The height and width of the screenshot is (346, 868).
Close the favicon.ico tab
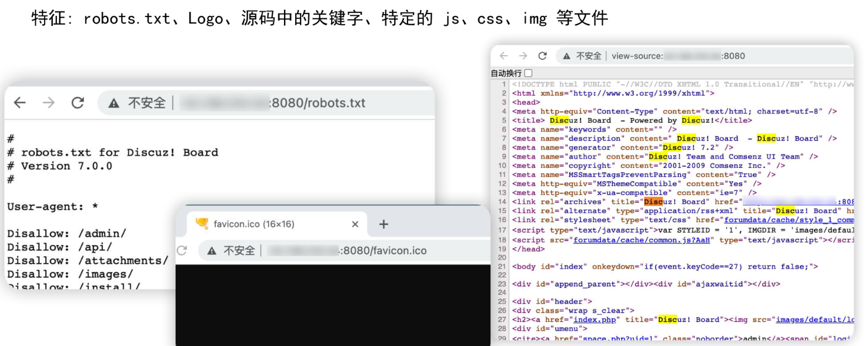tap(355, 224)
